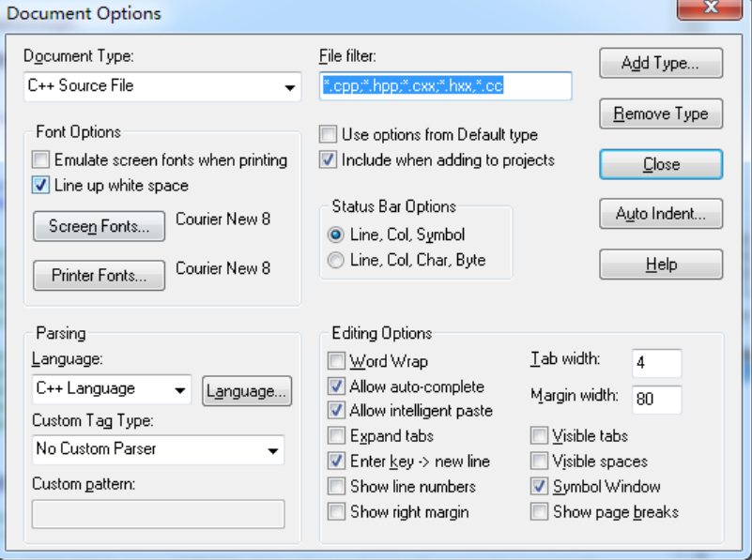Uncheck Line up white space
The width and height of the screenshot is (752, 560).
pos(40,185)
